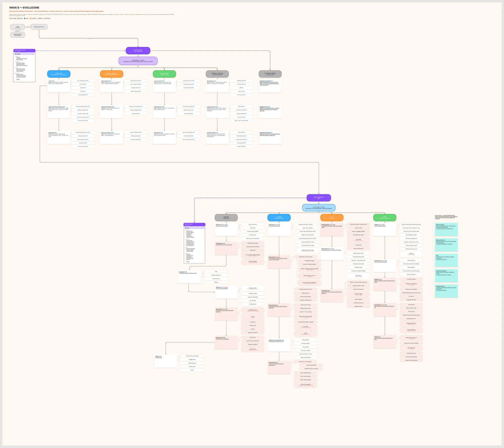Select the Entitlements & override card
This screenshot has height=448, width=504.
click(270, 138)
